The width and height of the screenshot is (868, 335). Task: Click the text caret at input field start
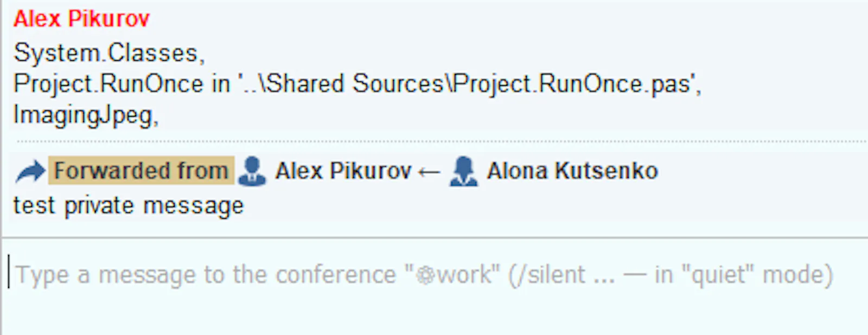(x=9, y=271)
